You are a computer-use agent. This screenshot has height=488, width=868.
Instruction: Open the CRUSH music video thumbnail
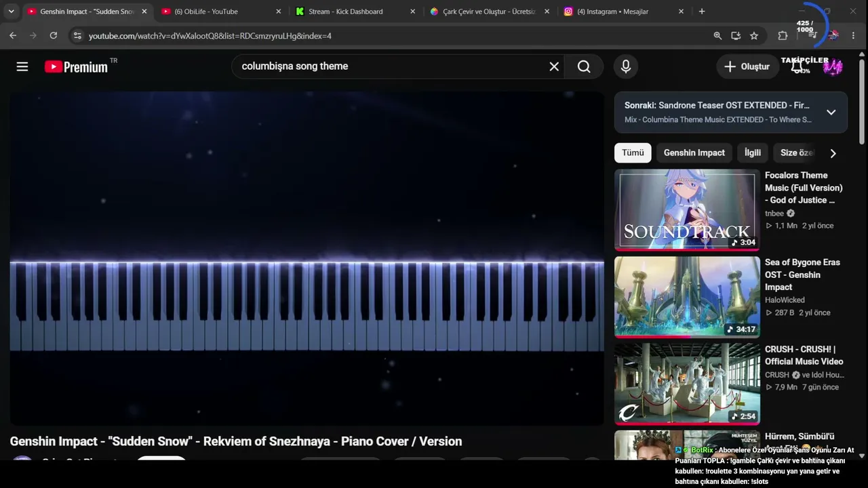click(x=687, y=384)
